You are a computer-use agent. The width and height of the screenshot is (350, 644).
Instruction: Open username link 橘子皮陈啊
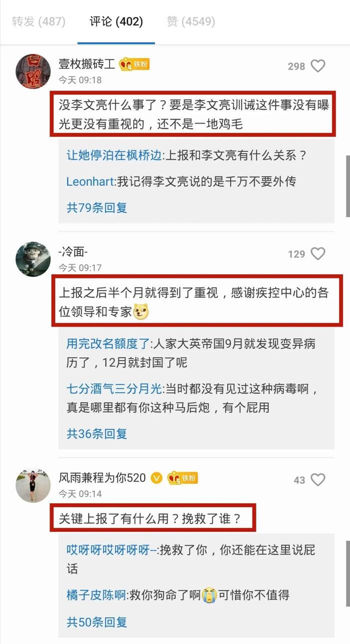pos(96,595)
